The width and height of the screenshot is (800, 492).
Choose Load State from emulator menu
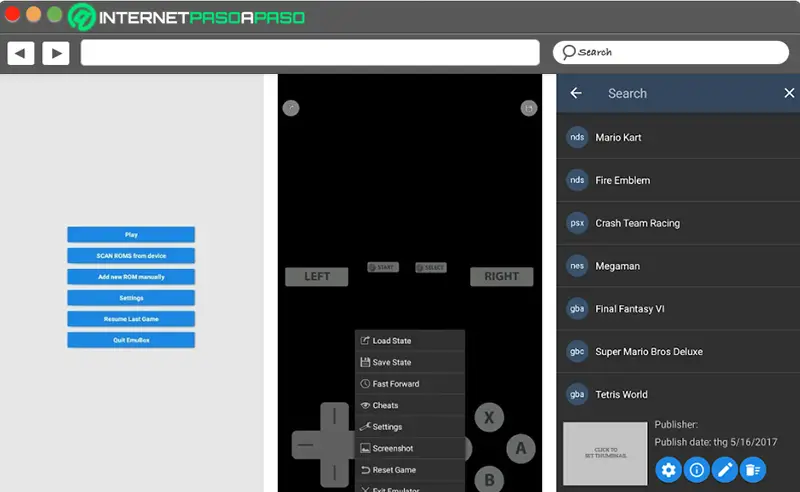tap(410, 340)
